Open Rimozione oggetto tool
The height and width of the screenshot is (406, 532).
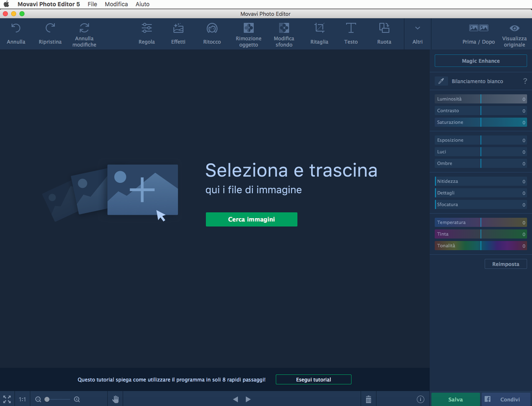248,34
